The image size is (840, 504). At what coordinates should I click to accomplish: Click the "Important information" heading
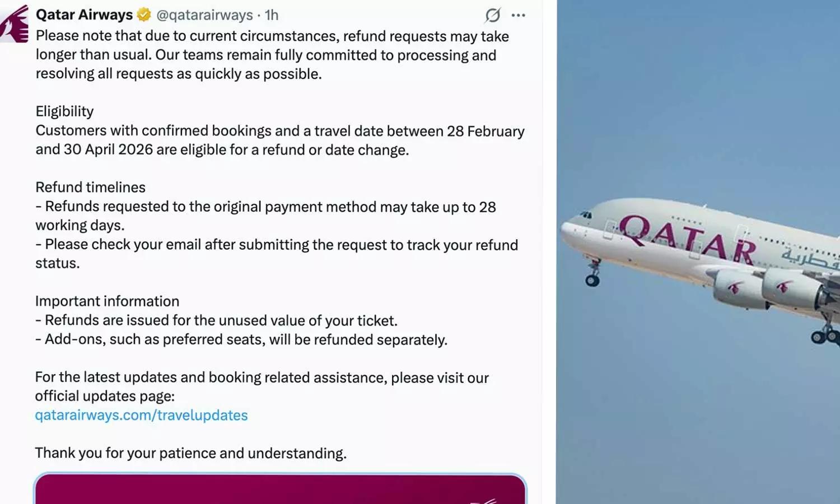(107, 301)
